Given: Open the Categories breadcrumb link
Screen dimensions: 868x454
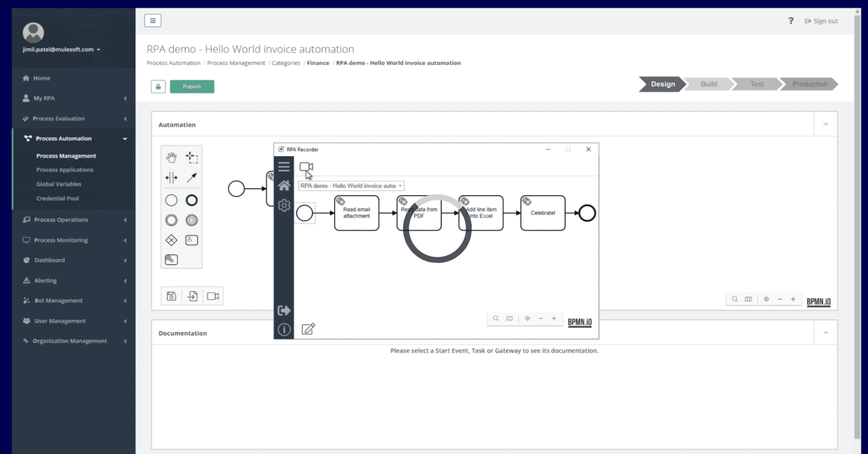Looking at the screenshot, I should pyautogui.click(x=286, y=63).
